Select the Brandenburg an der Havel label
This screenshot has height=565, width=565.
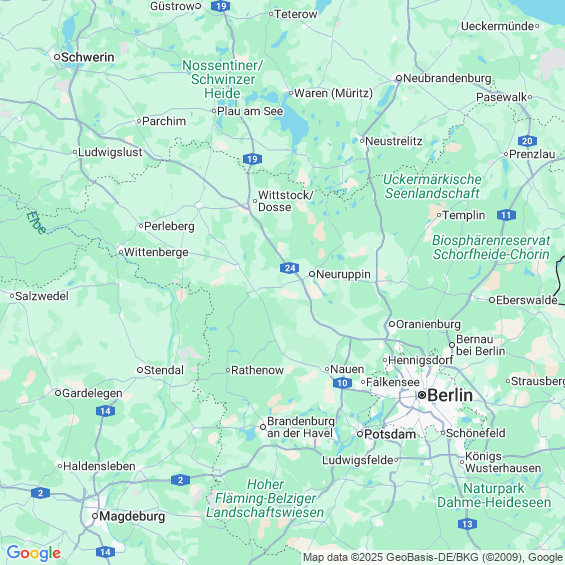(x=301, y=427)
